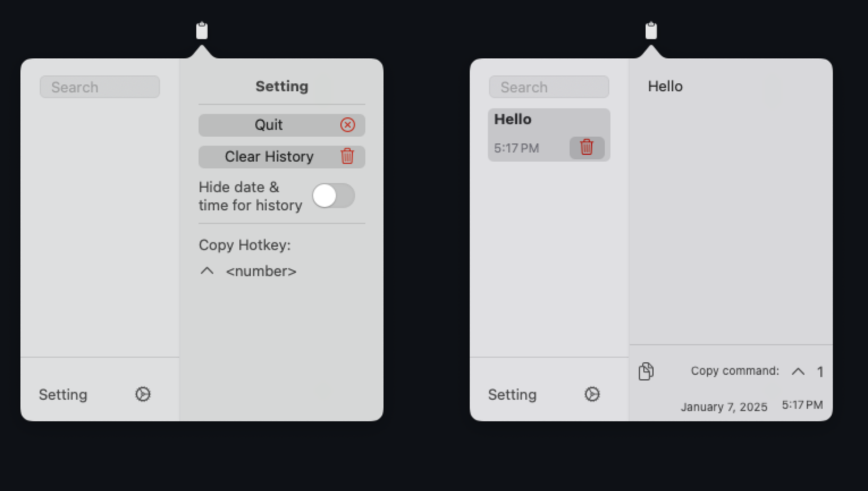The width and height of the screenshot is (868, 491).
Task: Click the gear icon below the Hello entry list
Action: [592, 394]
